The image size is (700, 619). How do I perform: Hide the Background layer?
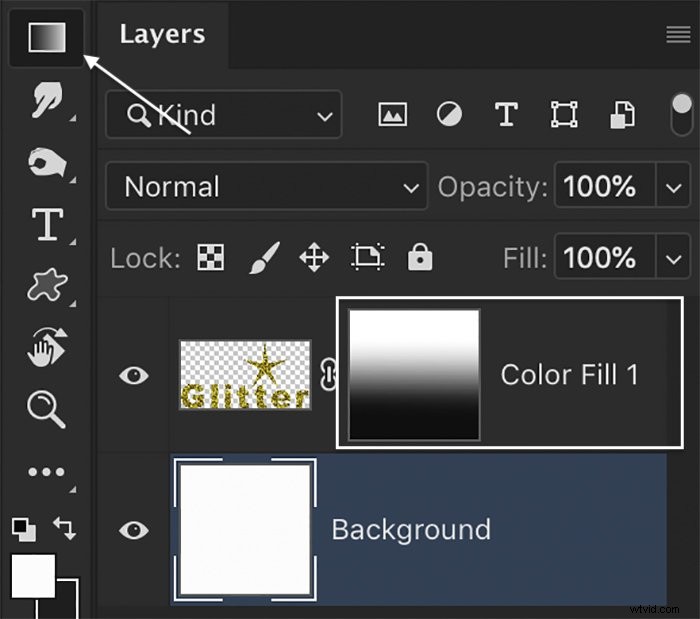tap(133, 530)
